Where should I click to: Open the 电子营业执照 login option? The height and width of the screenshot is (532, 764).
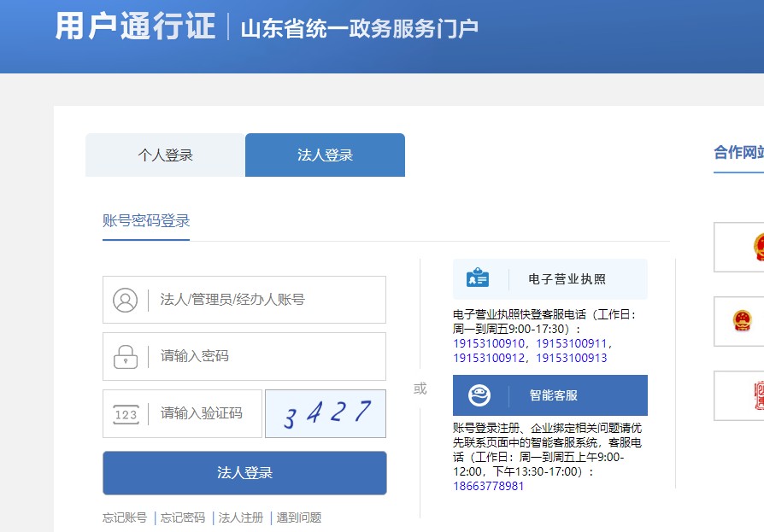pyautogui.click(x=567, y=279)
